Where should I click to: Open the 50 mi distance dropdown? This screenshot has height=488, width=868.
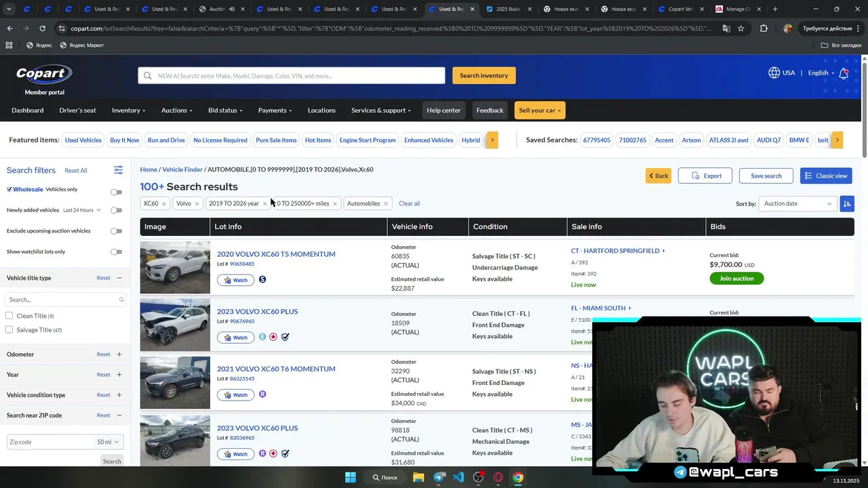108,442
